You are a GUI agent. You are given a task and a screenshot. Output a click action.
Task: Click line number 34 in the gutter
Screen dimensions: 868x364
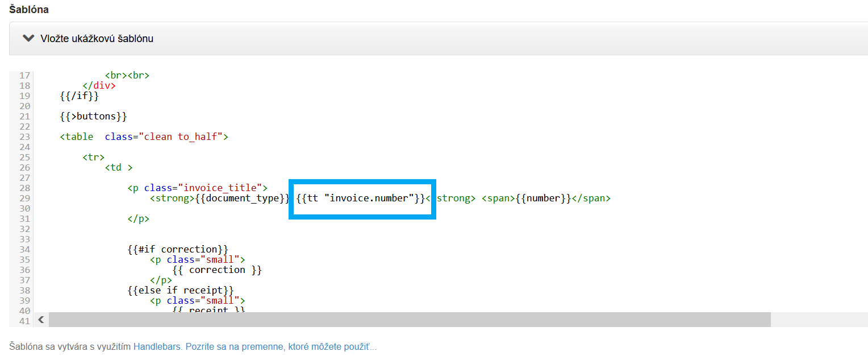coord(24,250)
